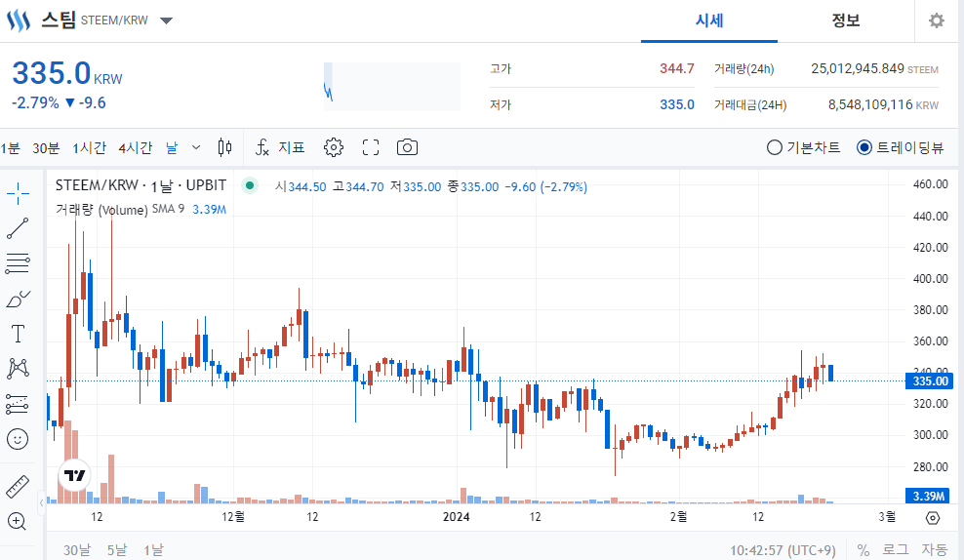
Task: Select the trend line drawing tool
Action: coord(18,228)
